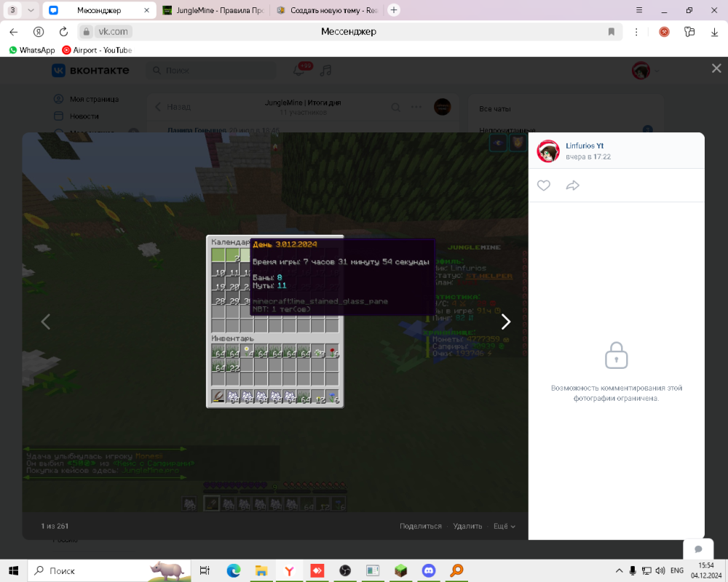The height and width of the screenshot is (582, 728).
Task: Open VK account avatar menu
Action: [645, 71]
